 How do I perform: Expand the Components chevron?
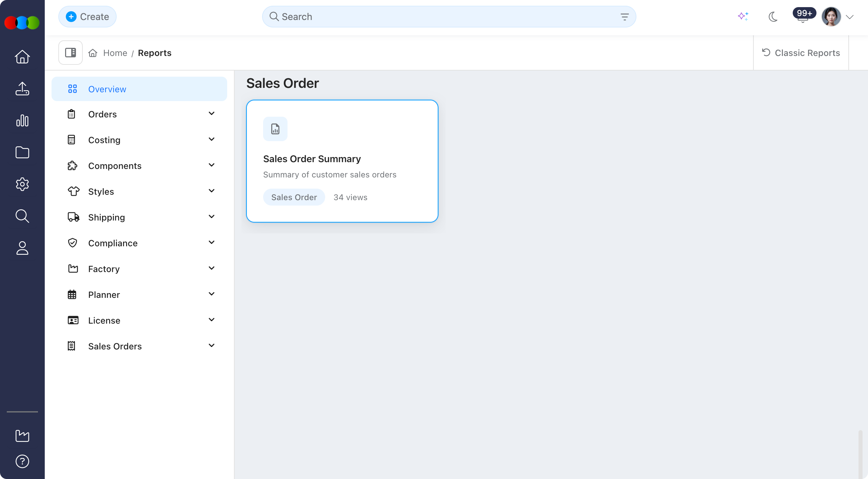(212, 165)
